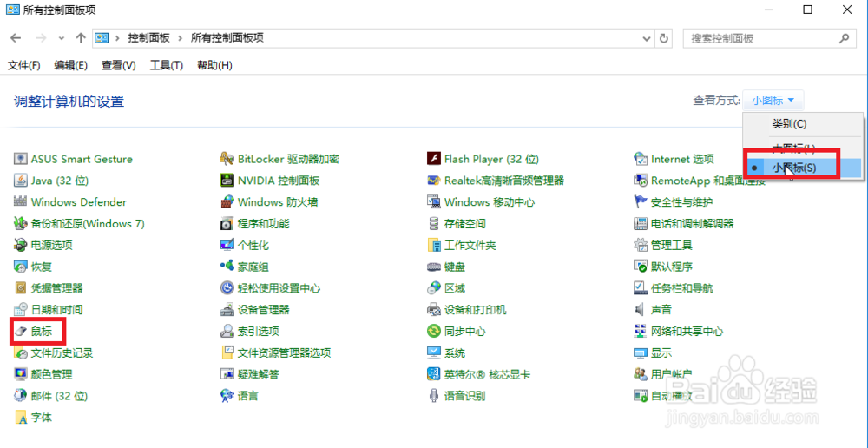Open Windows 移动中心 link
This screenshot has height=448, width=868.
tap(490, 202)
